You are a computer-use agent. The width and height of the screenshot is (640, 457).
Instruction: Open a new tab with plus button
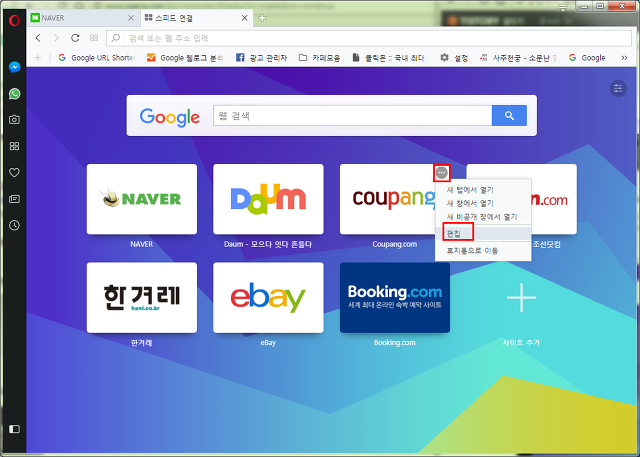coord(262,18)
